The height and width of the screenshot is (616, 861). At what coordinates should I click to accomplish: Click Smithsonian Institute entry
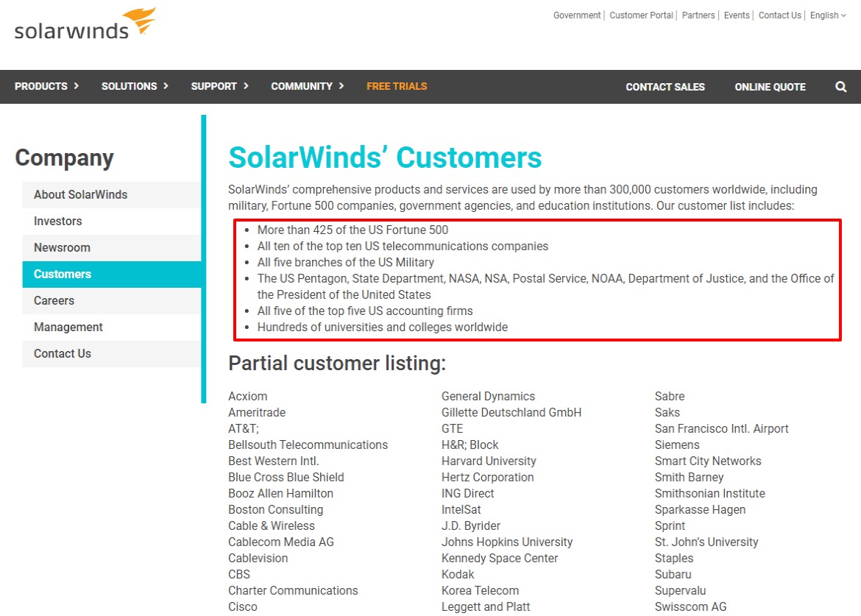click(710, 494)
